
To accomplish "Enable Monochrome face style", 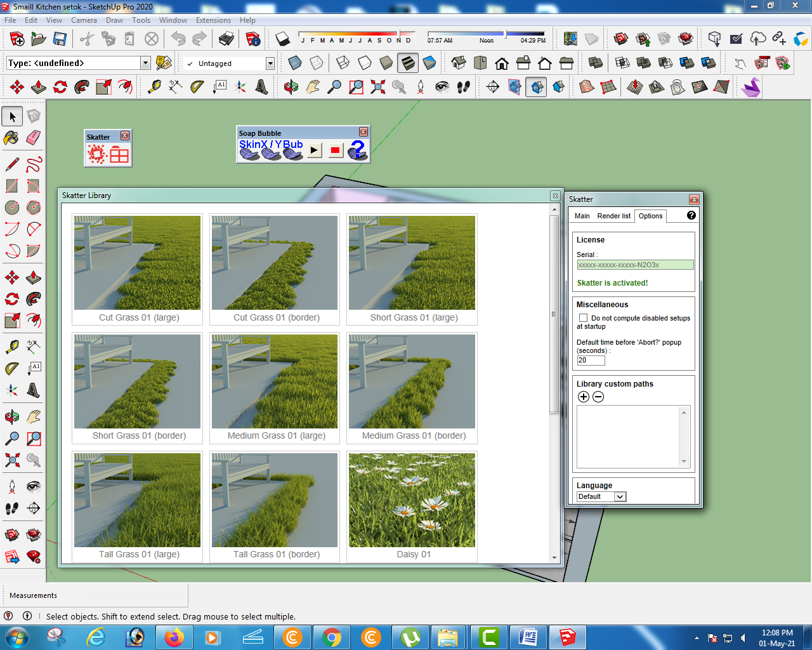I will tap(429, 63).
